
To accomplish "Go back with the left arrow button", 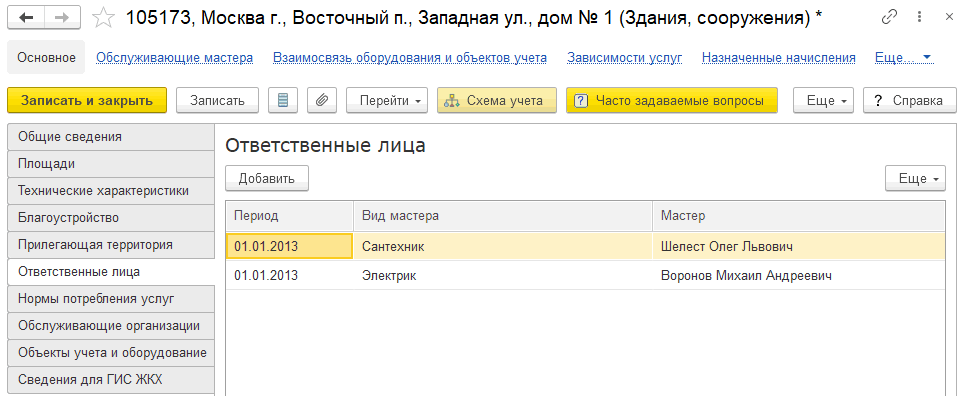I will [x=26, y=18].
